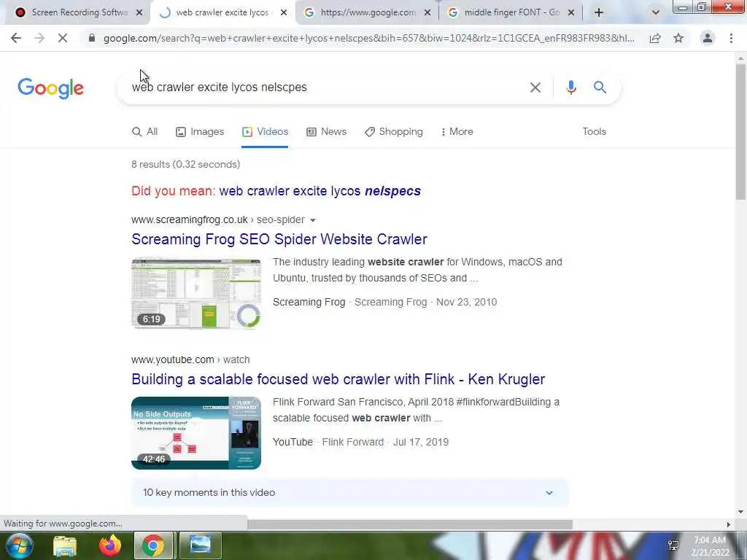Switch to https://www.google.com tab
747x560 pixels.
[366, 12]
